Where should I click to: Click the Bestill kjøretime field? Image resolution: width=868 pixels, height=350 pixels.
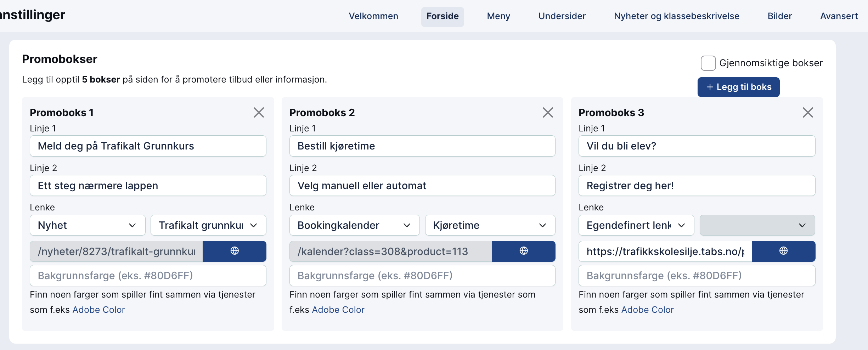click(422, 146)
